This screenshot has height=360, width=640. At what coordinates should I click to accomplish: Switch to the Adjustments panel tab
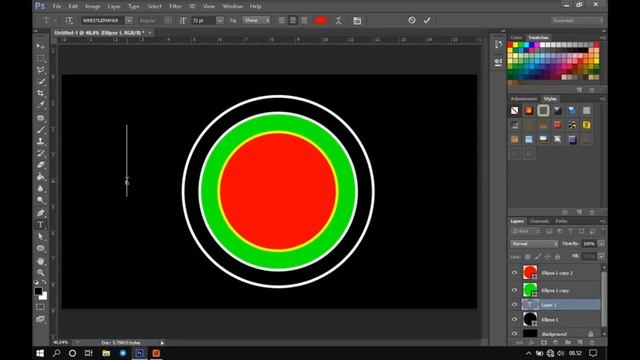tap(524, 99)
